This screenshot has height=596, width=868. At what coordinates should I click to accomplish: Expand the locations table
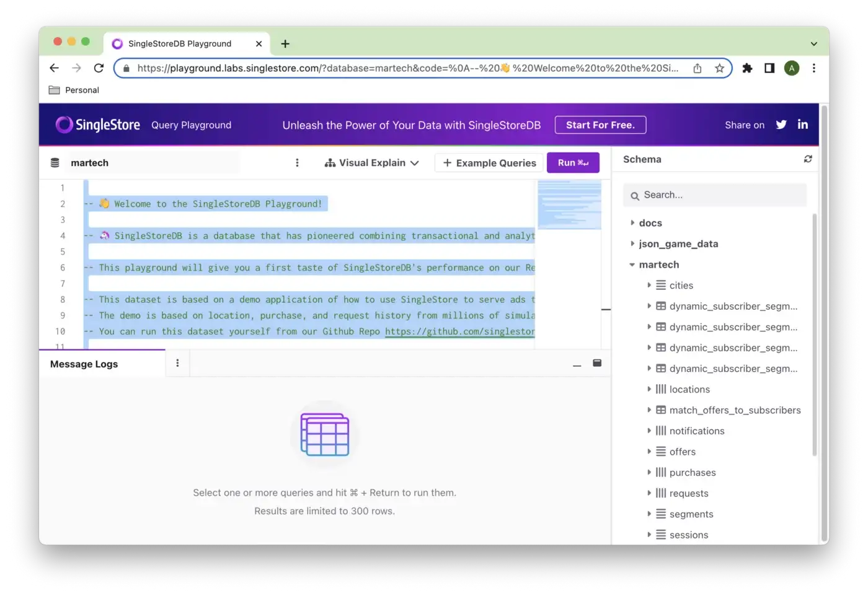[x=649, y=389]
